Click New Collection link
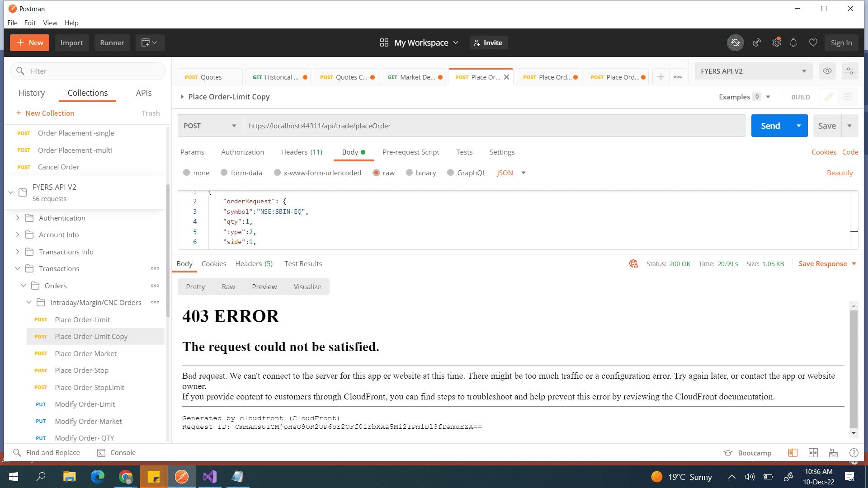The image size is (868, 488). click(x=45, y=113)
